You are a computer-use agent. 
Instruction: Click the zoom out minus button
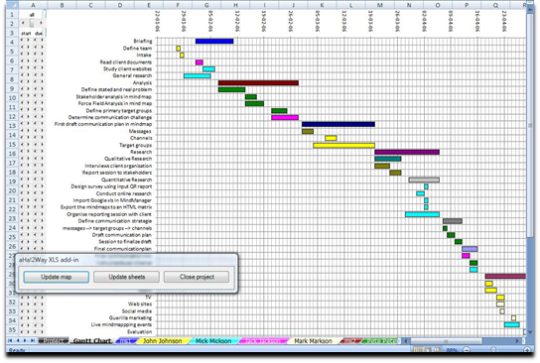(x=466, y=350)
